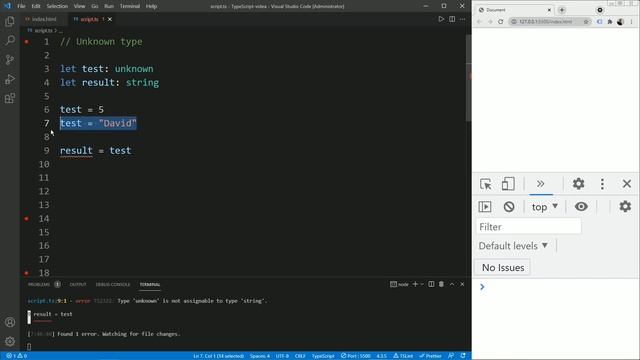Open a new browser tab
Screen dimensions: 640x360
[x=562, y=10]
